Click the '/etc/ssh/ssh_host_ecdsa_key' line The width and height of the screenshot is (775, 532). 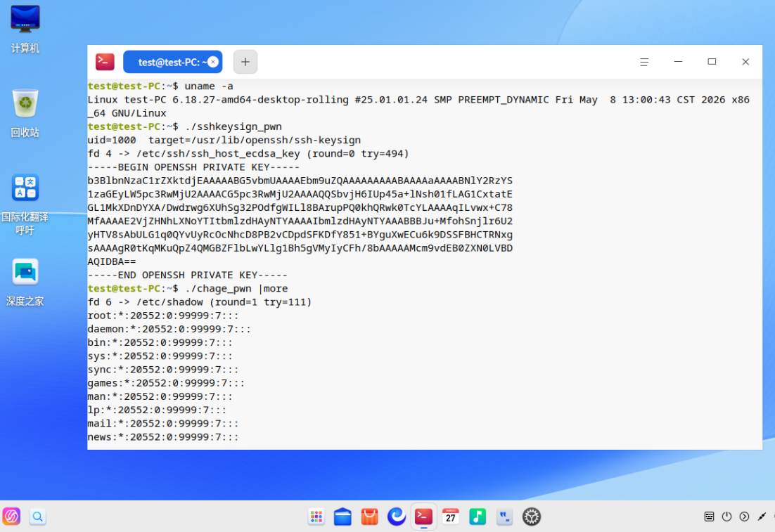pos(248,154)
